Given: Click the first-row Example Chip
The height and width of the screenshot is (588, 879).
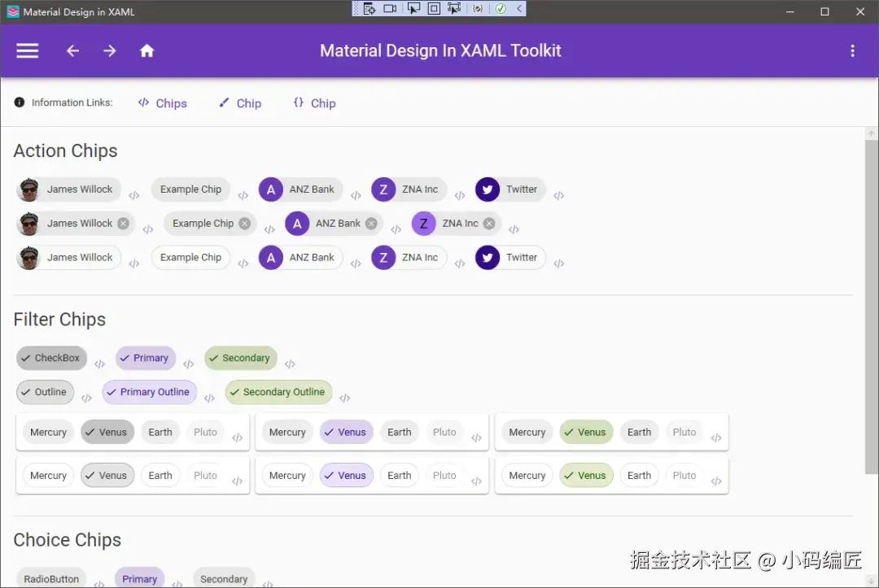Looking at the screenshot, I should [190, 189].
